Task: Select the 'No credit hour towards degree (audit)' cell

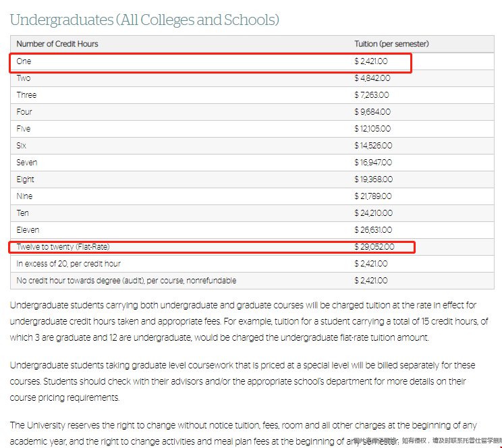Action: pos(126,281)
